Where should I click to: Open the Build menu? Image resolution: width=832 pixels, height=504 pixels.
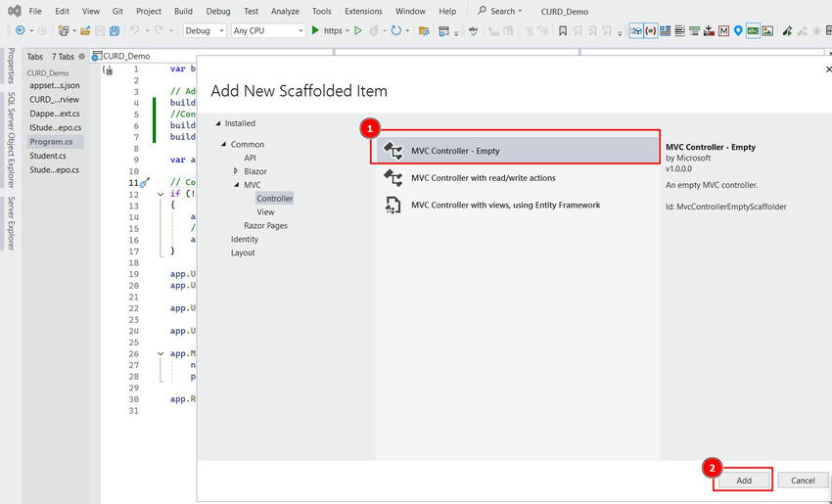[184, 11]
